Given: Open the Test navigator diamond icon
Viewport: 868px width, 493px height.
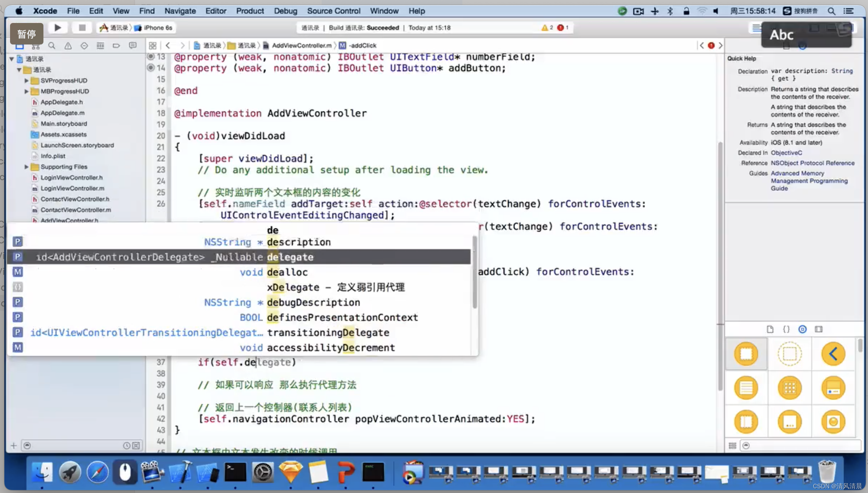Looking at the screenshot, I should 84,46.
